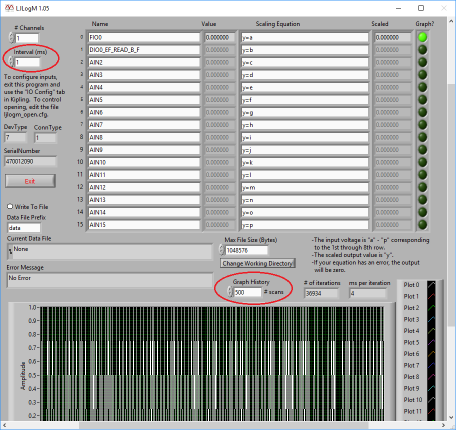The width and height of the screenshot is (456, 430).
Task: Turn on the Graph LED for AIN15
Action: [422, 225]
